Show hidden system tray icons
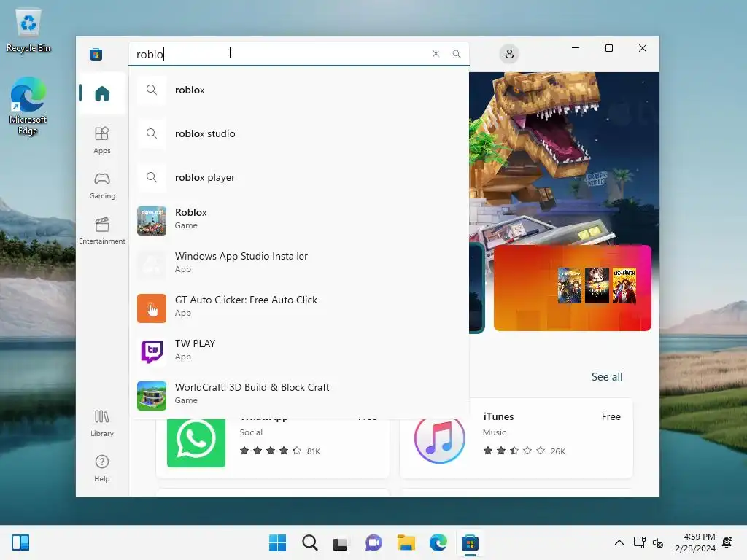The height and width of the screenshot is (560, 747). tap(619, 542)
